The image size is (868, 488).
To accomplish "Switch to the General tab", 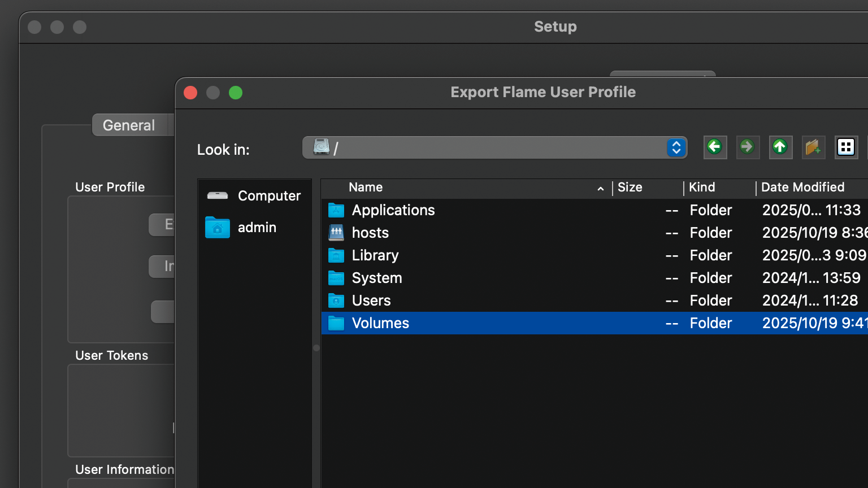I will click(129, 125).
